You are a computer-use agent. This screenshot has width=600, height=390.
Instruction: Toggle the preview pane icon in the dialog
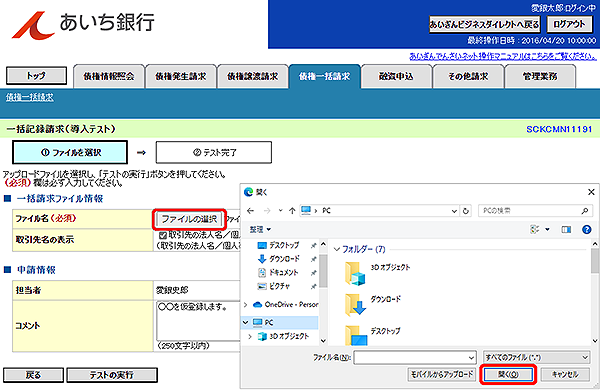pyautogui.click(x=566, y=230)
